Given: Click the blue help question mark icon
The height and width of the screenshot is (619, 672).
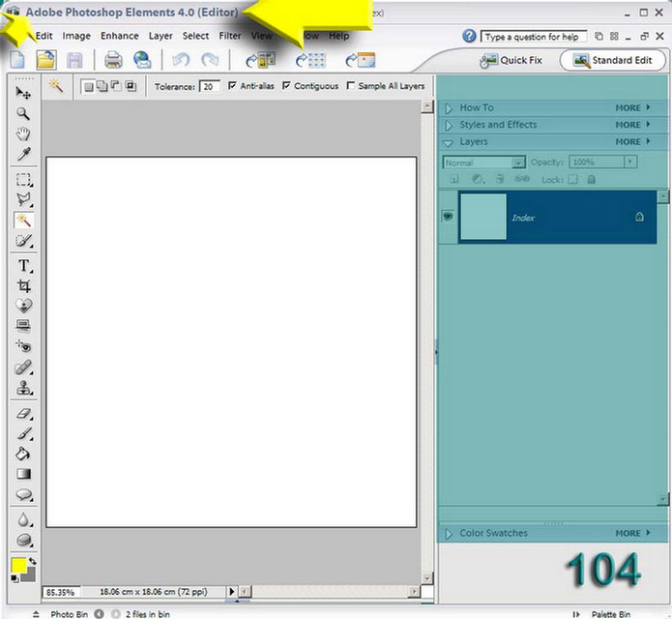Looking at the screenshot, I should click(469, 36).
